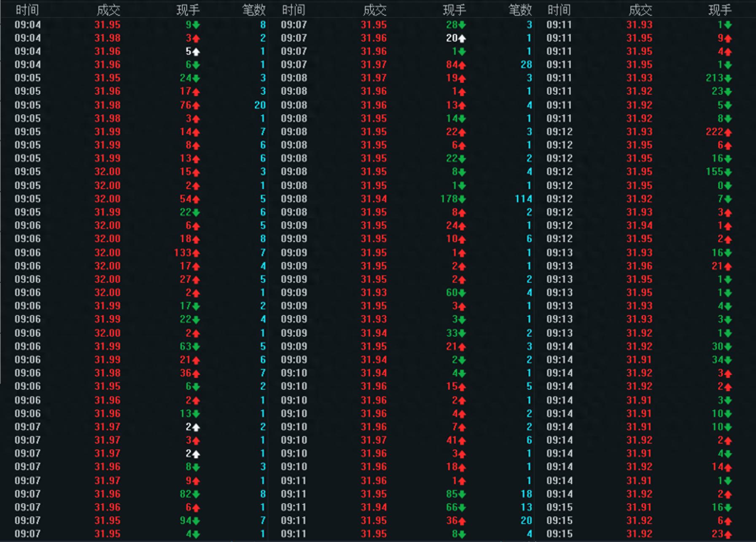
Task: Click the white up arrow beside volume 20
Action: point(462,38)
